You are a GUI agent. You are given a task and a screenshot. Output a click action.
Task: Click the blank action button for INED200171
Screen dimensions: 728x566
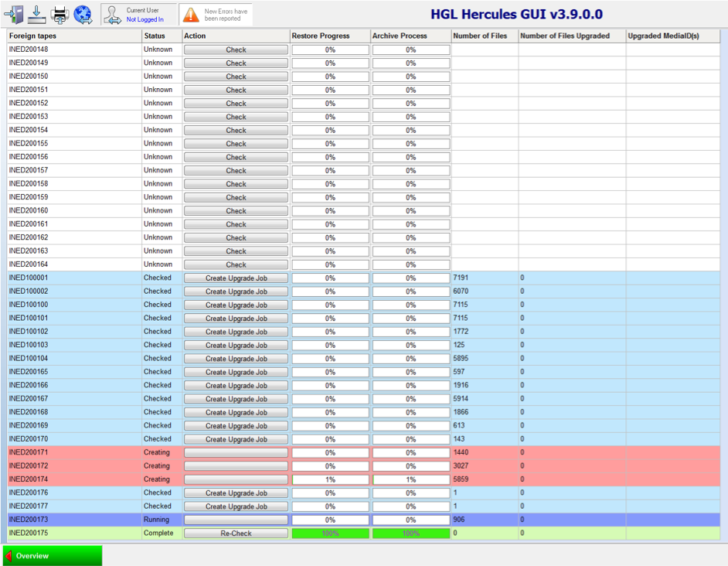(x=236, y=452)
